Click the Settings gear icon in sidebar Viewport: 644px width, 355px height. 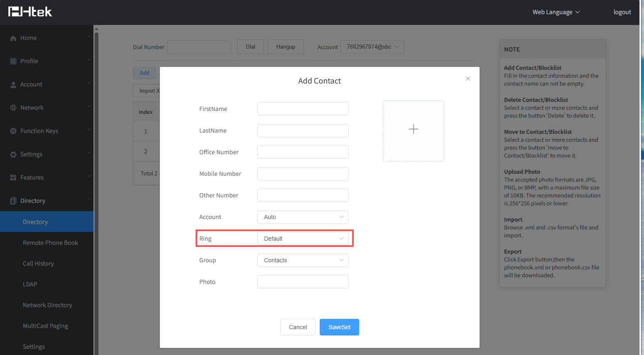click(x=13, y=154)
